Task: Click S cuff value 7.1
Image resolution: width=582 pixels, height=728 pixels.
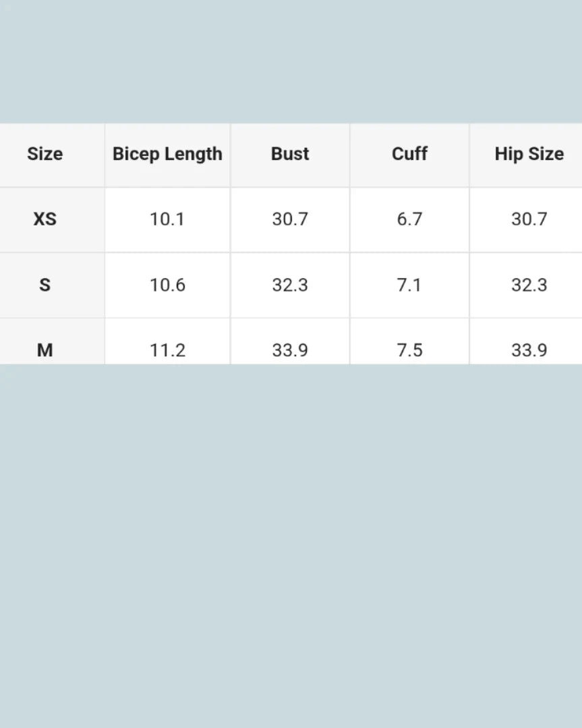Action: 409,285
